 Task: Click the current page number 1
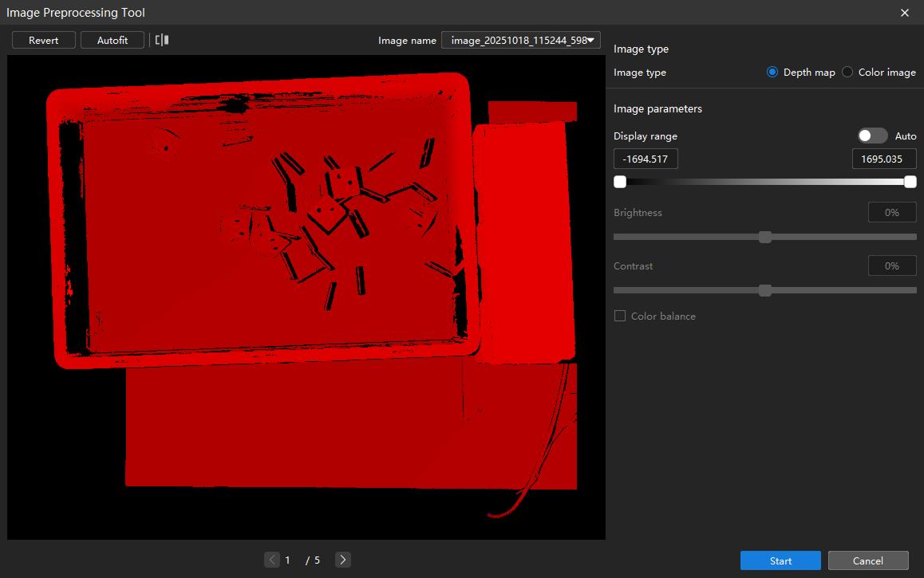(287, 560)
